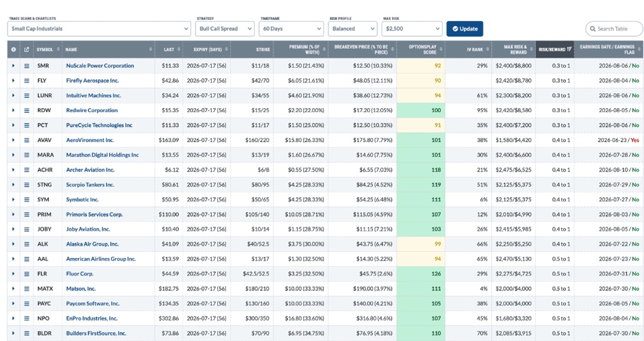Click the sort arrows on Symbol header

[x=58, y=49]
